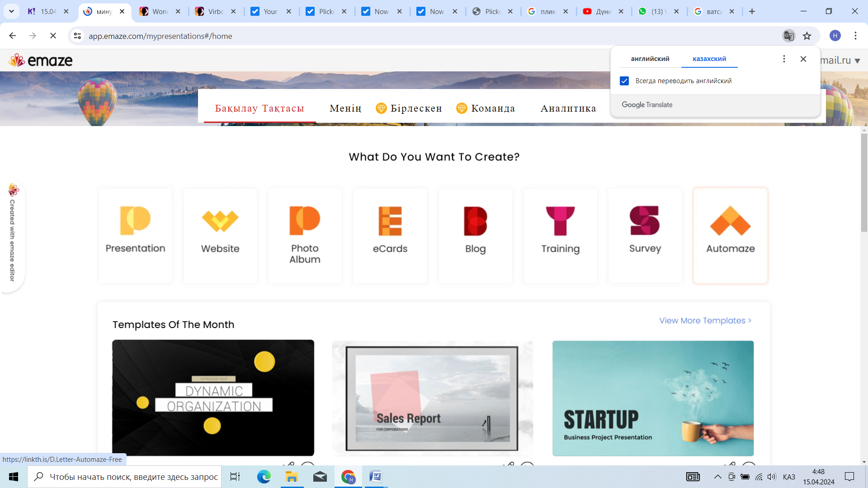This screenshot has width=868, height=488.
Task: Expand account email dropdown arrow
Action: 857,61
